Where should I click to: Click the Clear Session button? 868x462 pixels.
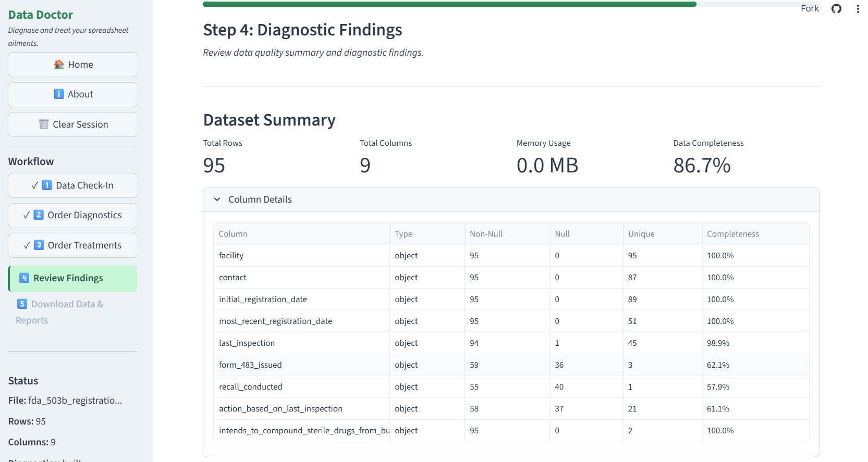click(x=72, y=124)
